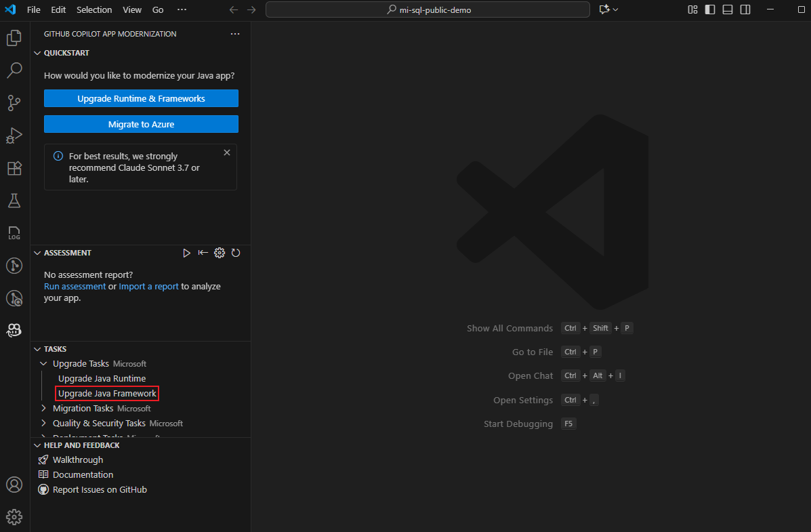This screenshot has height=532, width=811.
Task: Select the Source Control icon in the activity bar
Action: click(x=14, y=102)
